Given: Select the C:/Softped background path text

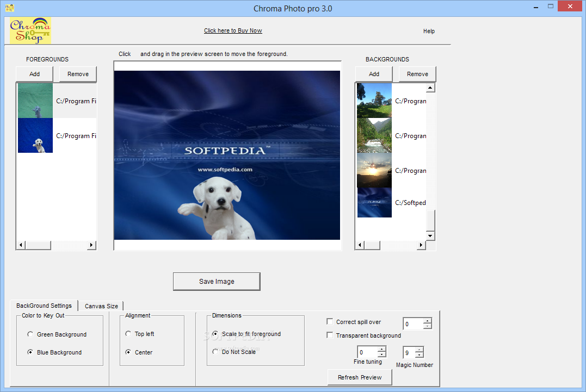Looking at the screenshot, I should point(410,202).
